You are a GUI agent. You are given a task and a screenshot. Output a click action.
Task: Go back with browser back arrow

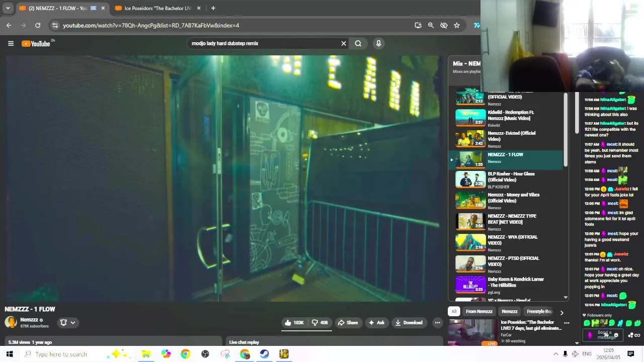[x=9, y=25]
